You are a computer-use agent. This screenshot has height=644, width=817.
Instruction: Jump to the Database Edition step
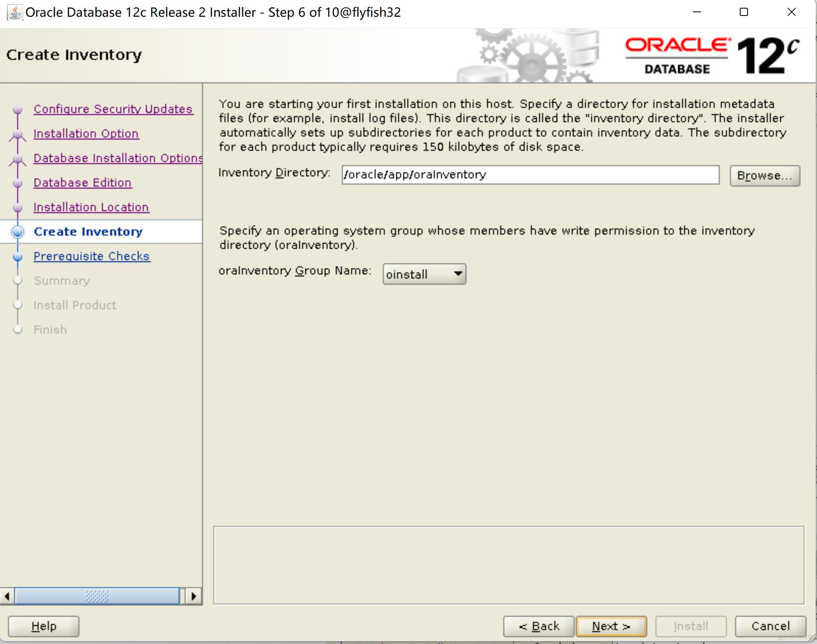point(83,183)
